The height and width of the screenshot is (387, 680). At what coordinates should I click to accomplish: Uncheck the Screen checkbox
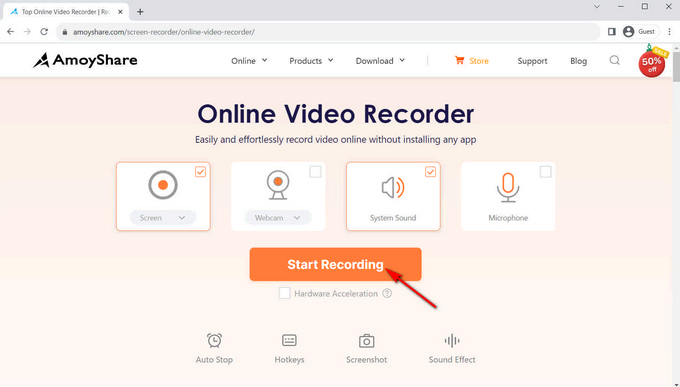click(200, 172)
